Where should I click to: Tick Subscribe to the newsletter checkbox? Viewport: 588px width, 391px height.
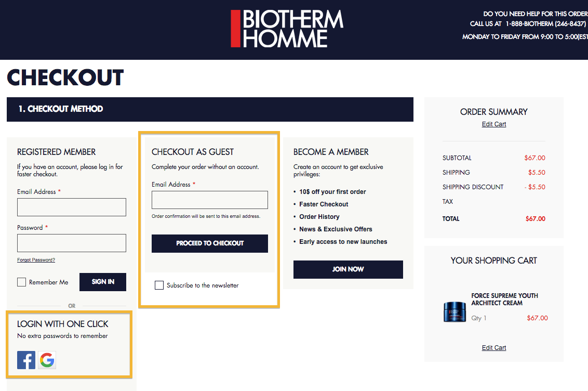[159, 285]
